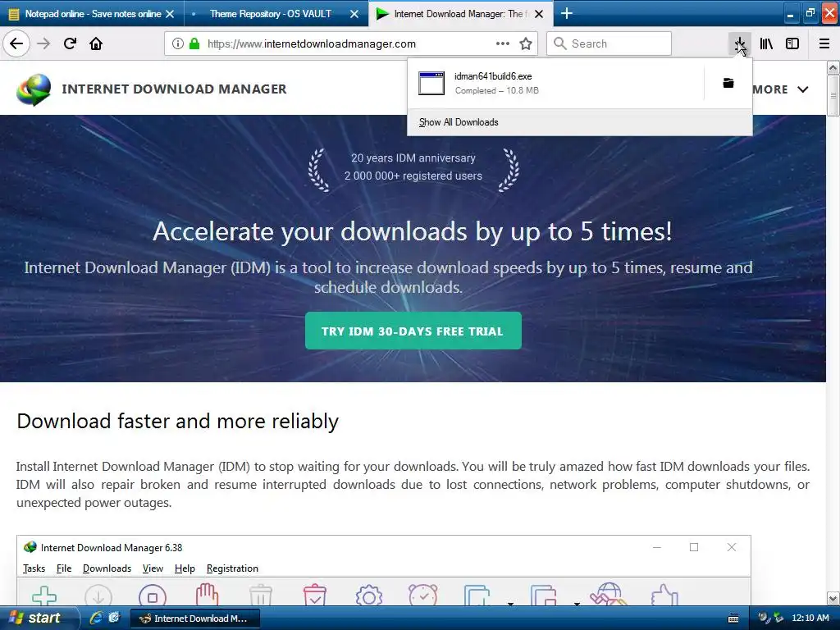Screen dimensions: 840x630
Task: Click the Start Queue icon
Action: click(x=477, y=596)
